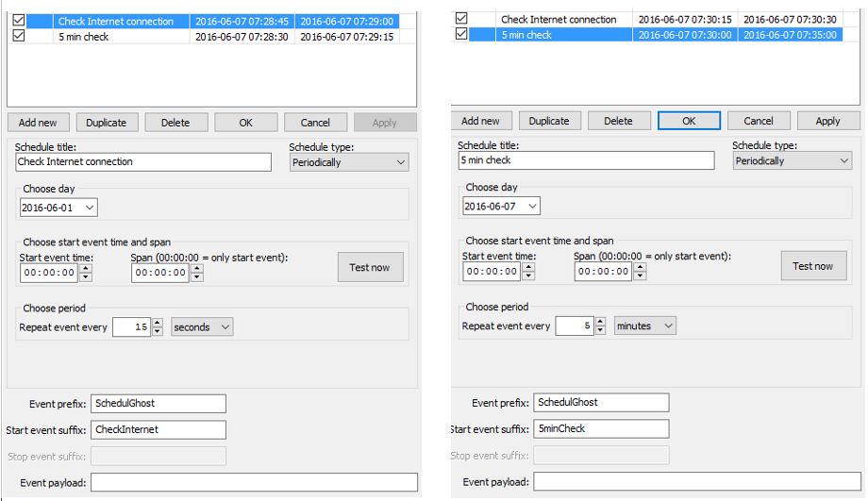Toggle checkbox for left 5 min check
Screen dimensions: 868x501
point(19,36)
